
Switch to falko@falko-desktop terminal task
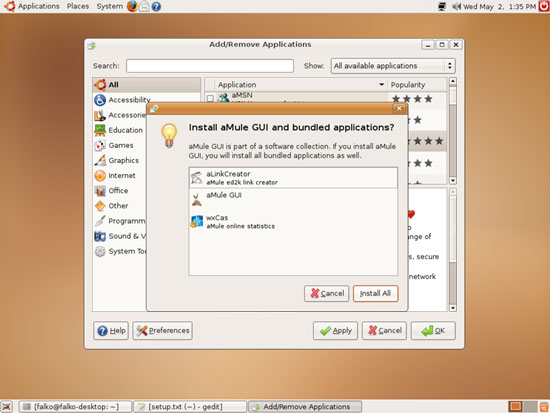tap(75, 407)
